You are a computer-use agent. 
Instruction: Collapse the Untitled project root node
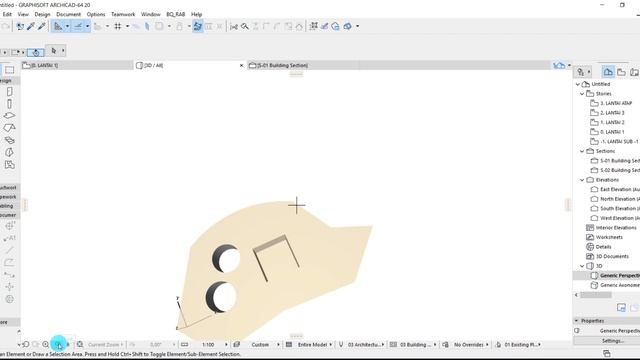pos(578,84)
